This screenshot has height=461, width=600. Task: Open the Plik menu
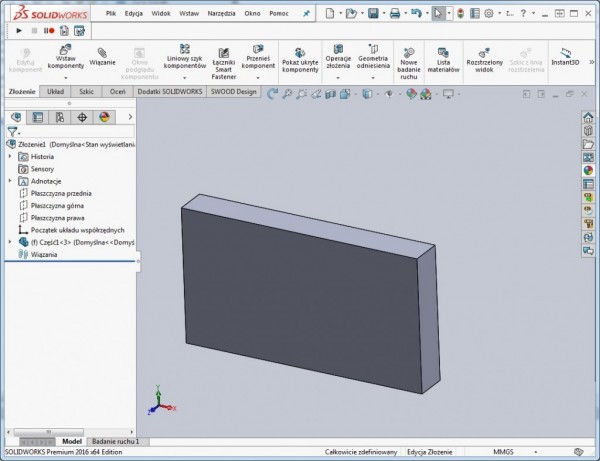111,13
